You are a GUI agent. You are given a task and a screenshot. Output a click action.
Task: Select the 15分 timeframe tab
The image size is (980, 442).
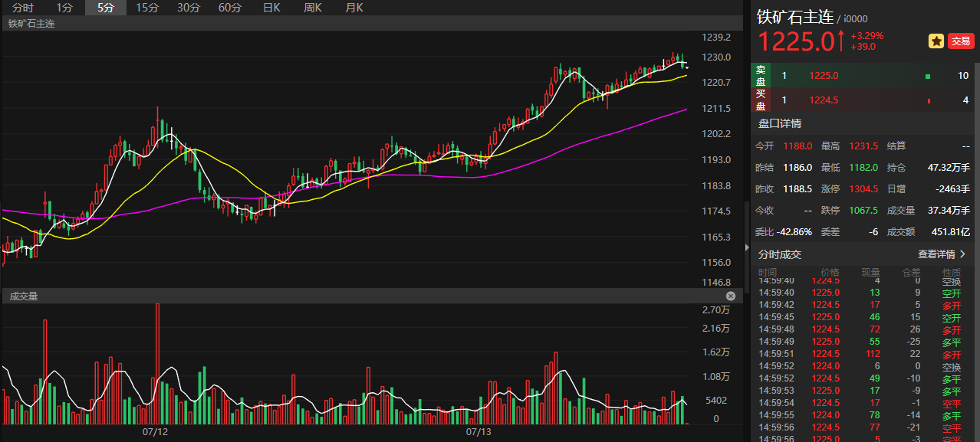(147, 8)
